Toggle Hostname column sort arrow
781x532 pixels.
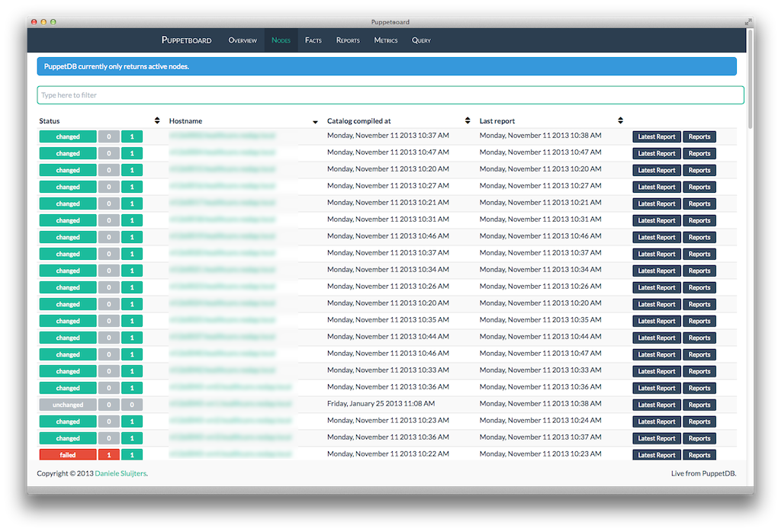click(x=315, y=121)
